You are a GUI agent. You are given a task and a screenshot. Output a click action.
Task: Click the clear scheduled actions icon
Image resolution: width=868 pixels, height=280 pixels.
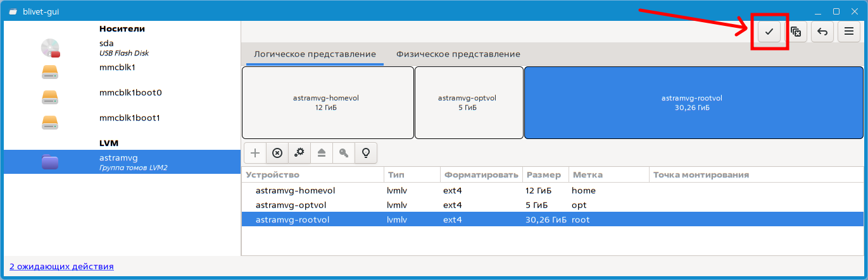tap(796, 32)
